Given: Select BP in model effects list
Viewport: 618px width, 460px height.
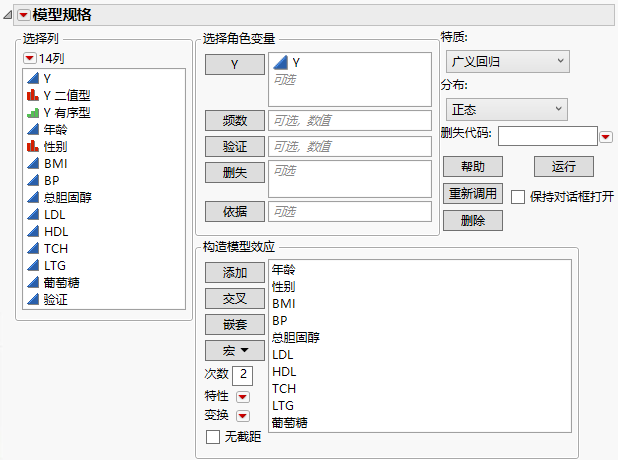Looking at the screenshot, I should pyautogui.click(x=279, y=320).
